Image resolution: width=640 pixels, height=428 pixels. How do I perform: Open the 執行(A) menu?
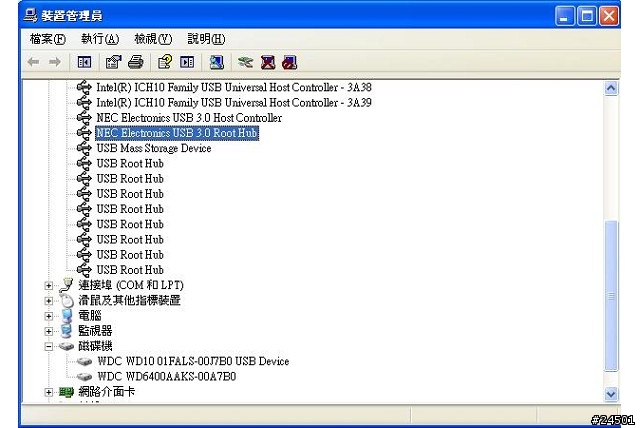[100, 39]
